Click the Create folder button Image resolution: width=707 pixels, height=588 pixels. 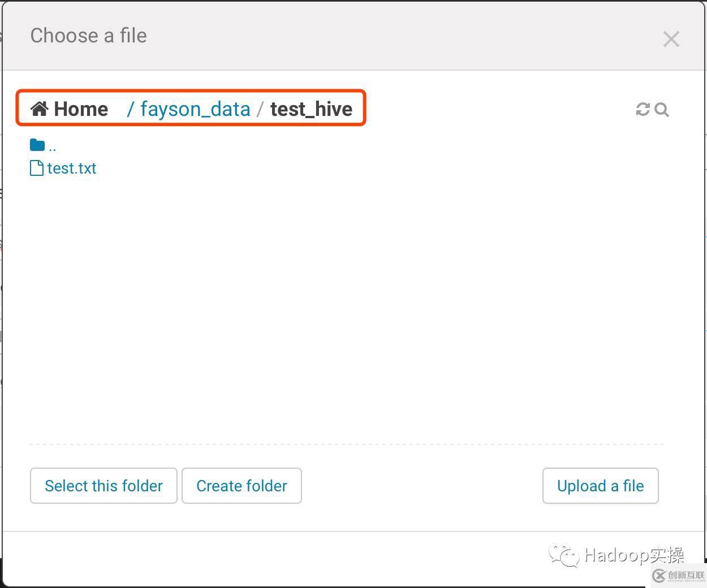(242, 486)
